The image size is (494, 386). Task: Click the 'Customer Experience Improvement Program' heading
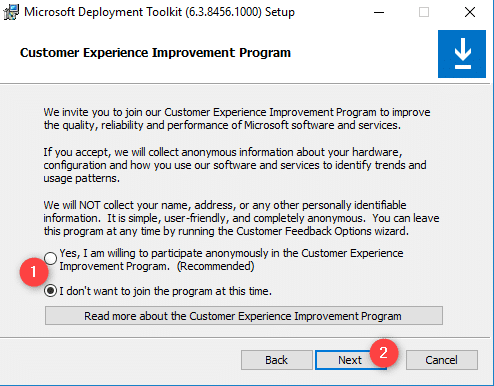155,53
